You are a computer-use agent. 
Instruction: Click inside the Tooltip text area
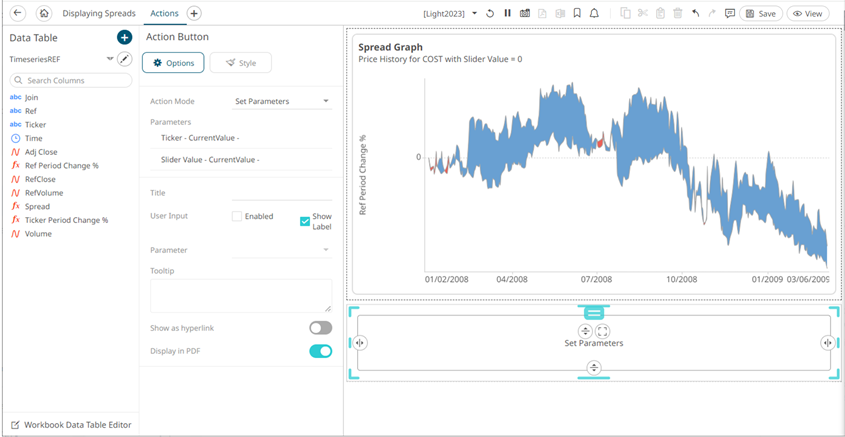(x=240, y=295)
